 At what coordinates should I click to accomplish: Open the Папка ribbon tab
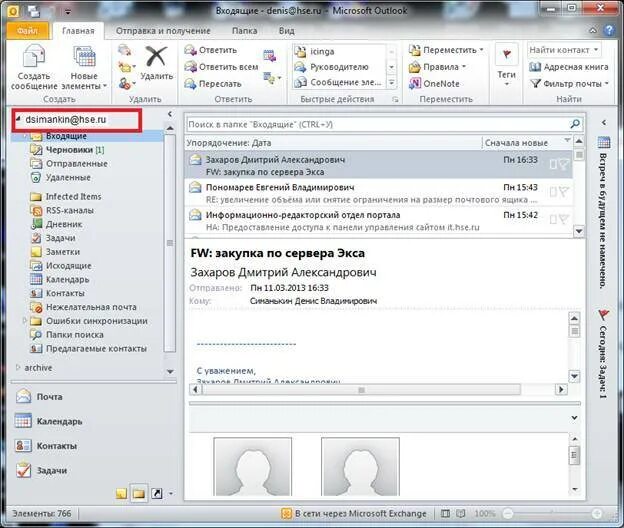tap(244, 31)
